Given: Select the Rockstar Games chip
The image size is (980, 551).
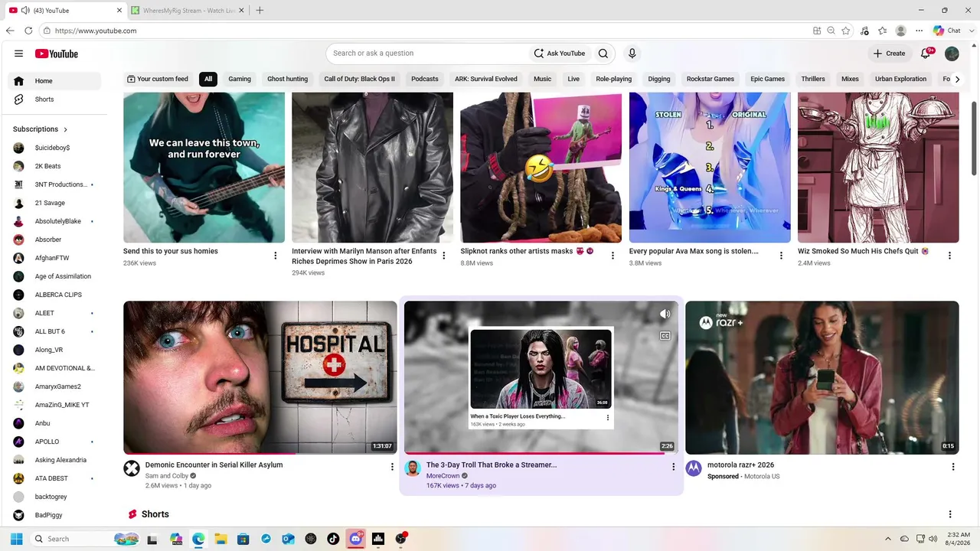Looking at the screenshot, I should [x=710, y=79].
